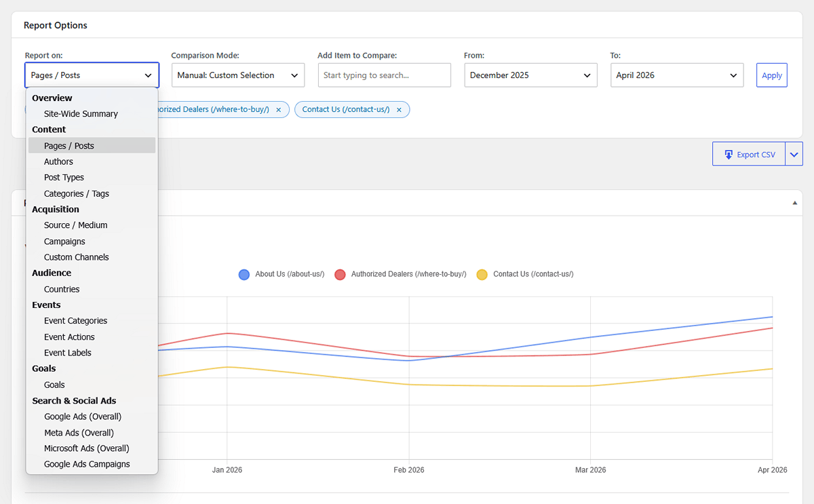Select Event Actions option

point(92,337)
